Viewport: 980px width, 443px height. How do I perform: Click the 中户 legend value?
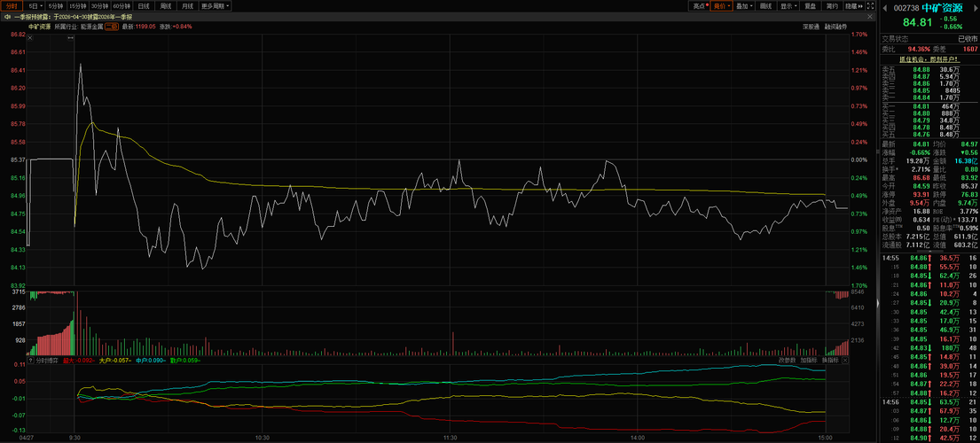click(x=152, y=360)
